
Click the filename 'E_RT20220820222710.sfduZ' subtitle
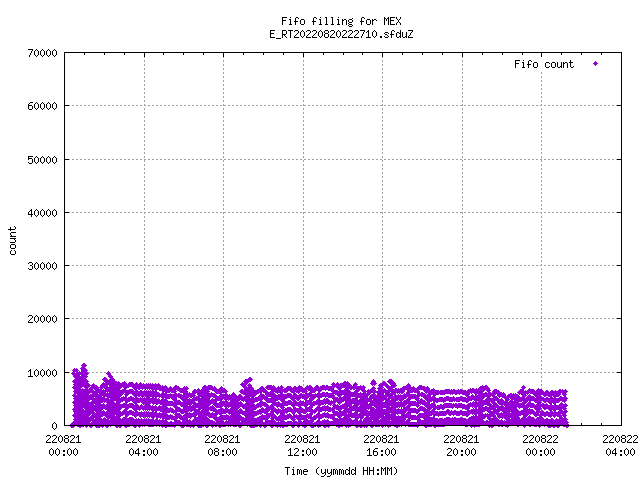pos(341,34)
